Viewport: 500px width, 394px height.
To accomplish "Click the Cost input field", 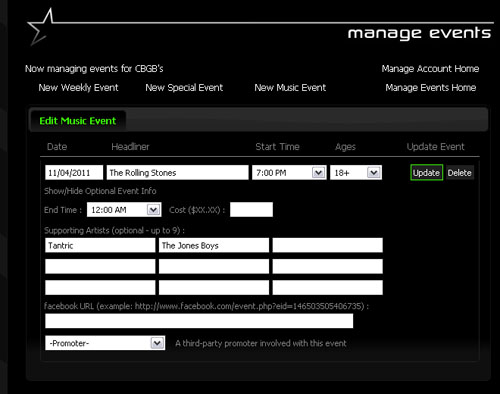I will [x=251, y=210].
